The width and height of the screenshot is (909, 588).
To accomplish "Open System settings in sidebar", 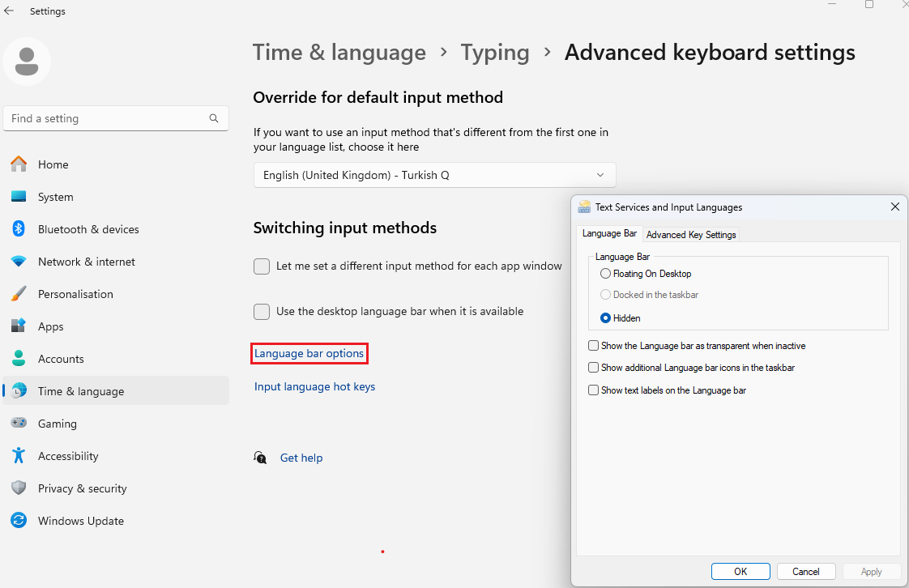I will (115, 197).
